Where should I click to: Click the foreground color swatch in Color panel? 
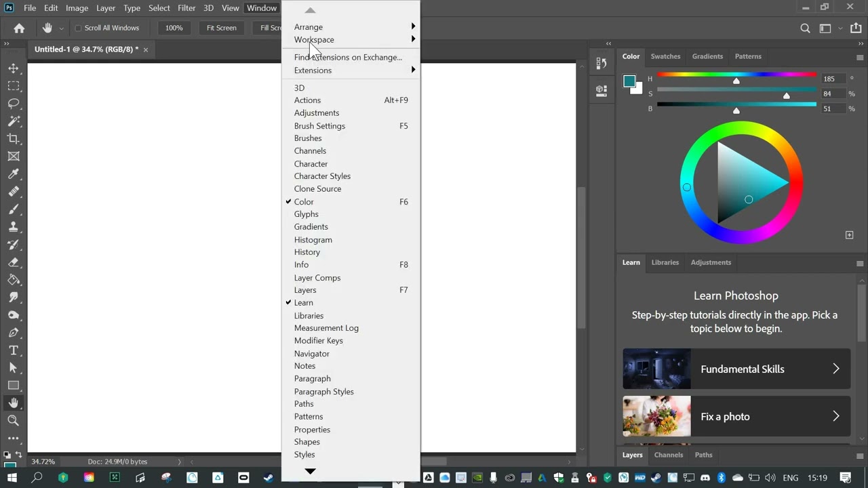coord(629,81)
